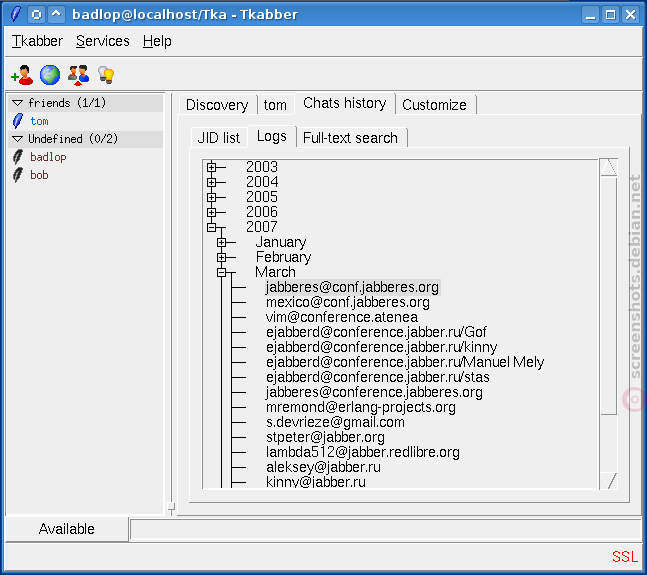Click the March month label
The height and width of the screenshot is (575, 647).
click(276, 272)
